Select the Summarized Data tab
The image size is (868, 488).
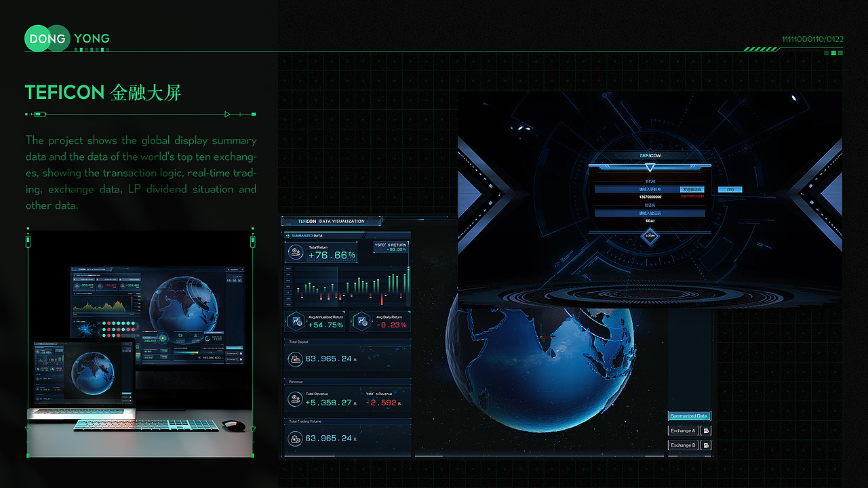[x=689, y=415]
